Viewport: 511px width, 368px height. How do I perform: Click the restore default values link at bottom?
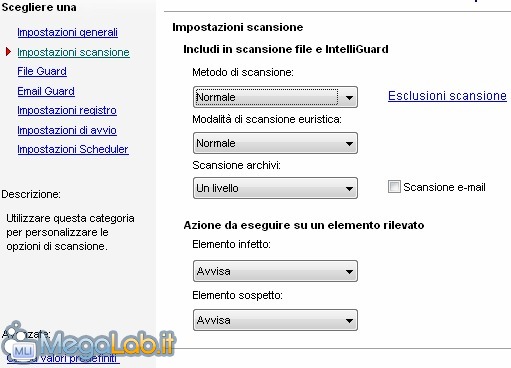coord(63,358)
